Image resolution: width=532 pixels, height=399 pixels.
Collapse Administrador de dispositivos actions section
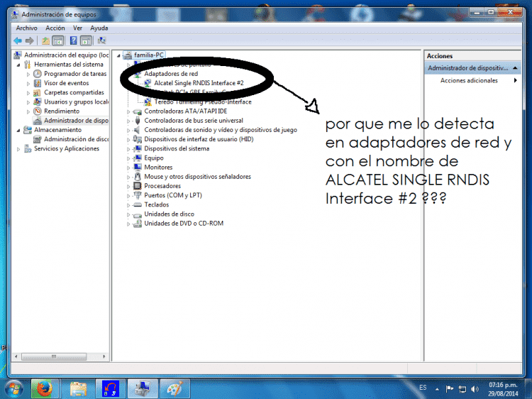coord(515,68)
